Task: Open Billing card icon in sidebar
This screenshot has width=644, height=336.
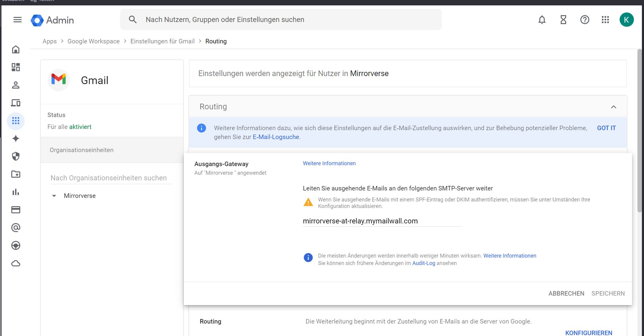Action: point(16,210)
